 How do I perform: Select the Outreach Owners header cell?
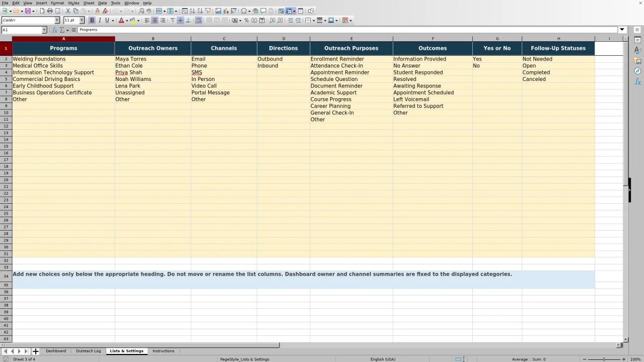point(153,48)
